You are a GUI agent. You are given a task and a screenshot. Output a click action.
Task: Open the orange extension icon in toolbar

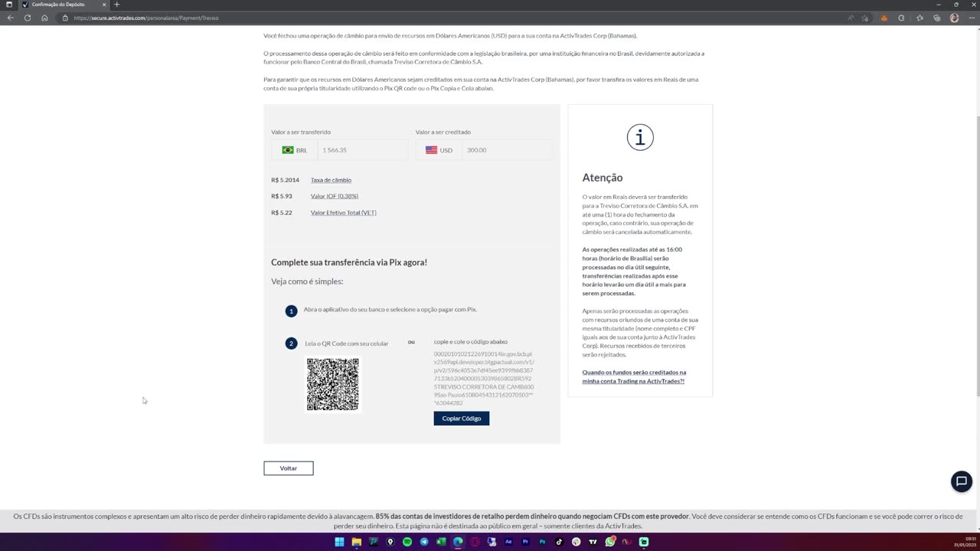pos(884,18)
